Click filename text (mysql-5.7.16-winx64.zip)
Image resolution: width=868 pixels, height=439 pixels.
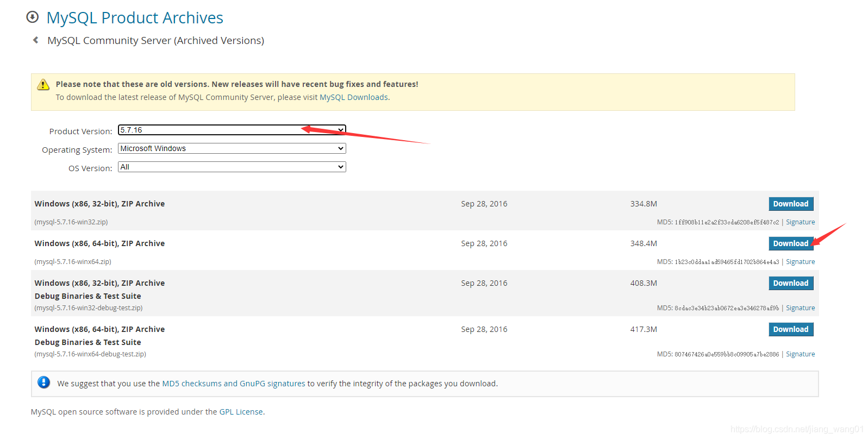pos(73,262)
